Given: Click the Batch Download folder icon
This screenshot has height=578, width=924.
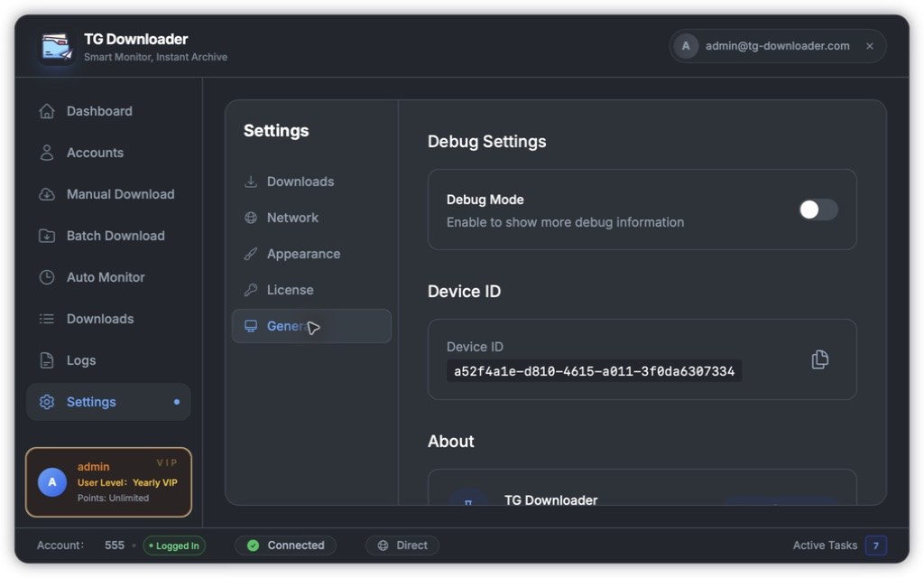Looking at the screenshot, I should (x=47, y=236).
